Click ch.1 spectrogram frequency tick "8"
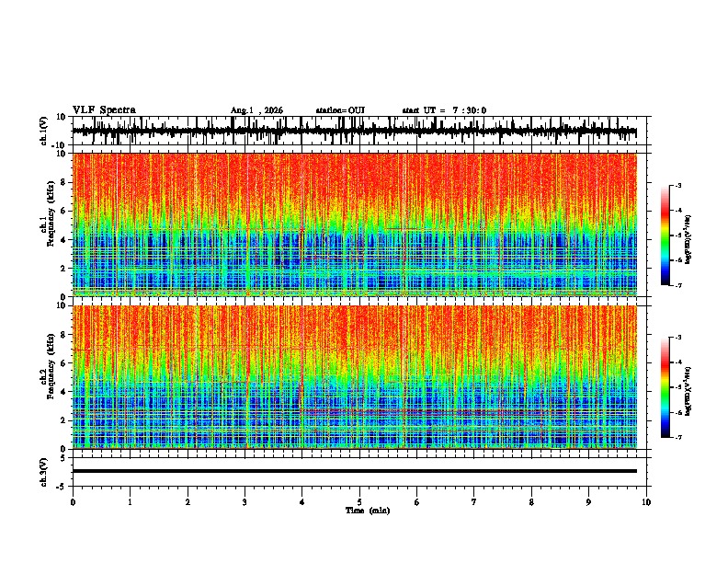 pos(65,182)
